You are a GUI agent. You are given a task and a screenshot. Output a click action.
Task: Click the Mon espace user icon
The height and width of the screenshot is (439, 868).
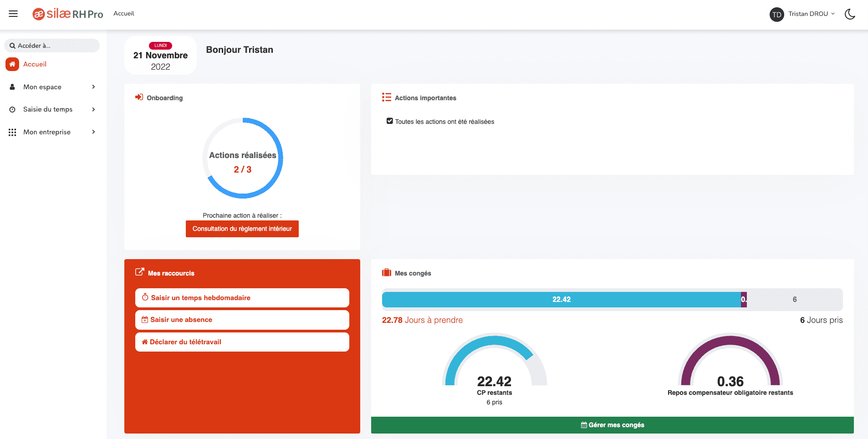tap(12, 87)
